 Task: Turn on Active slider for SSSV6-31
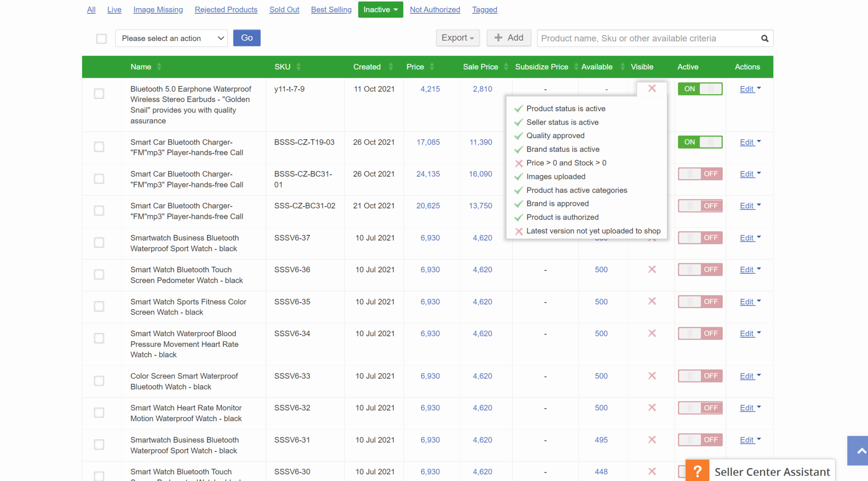coord(700,440)
